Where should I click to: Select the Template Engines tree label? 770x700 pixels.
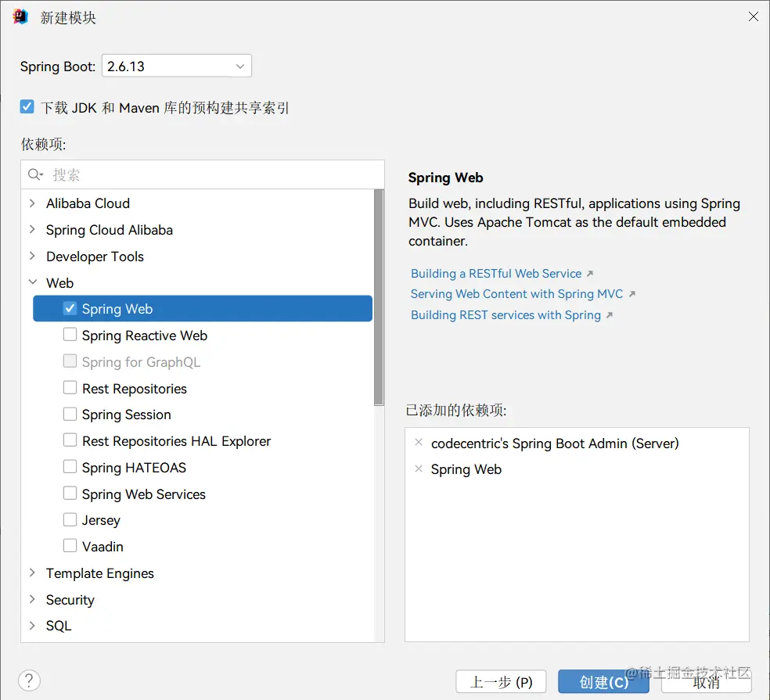pyautogui.click(x=99, y=573)
